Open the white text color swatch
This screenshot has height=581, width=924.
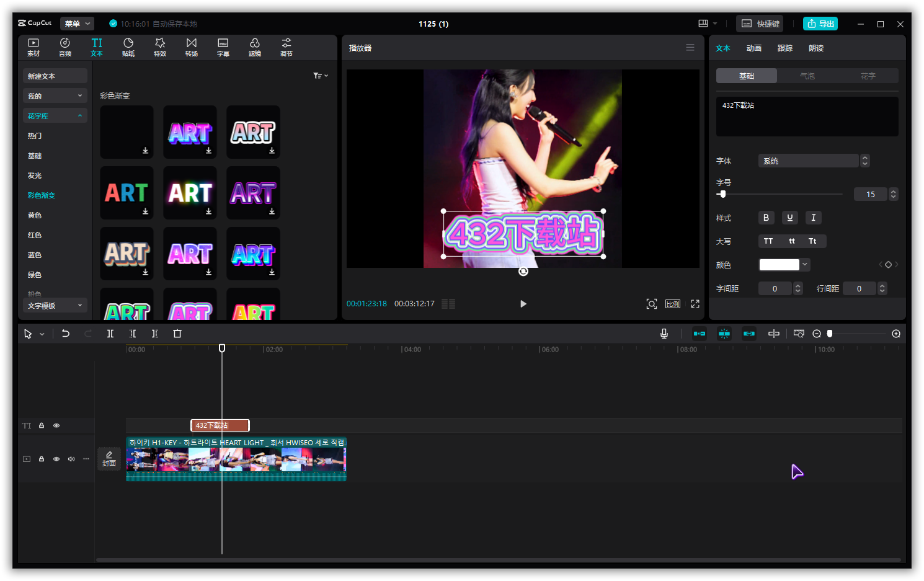tap(780, 265)
